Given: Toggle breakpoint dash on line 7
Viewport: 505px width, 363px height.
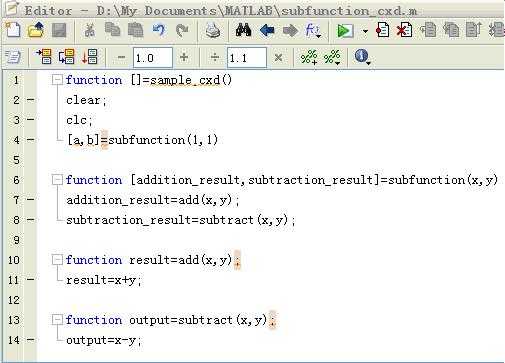Looking at the screenshot, I should (31, 199).
